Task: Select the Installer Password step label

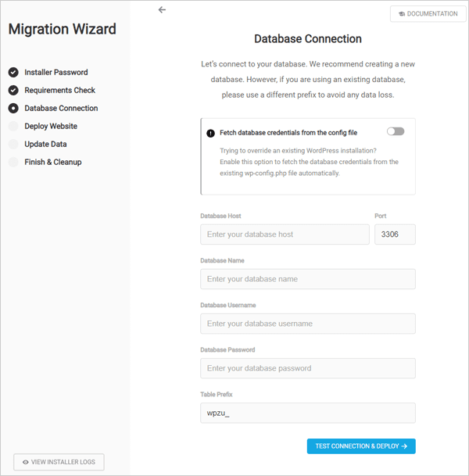Action: pyautogui.click(x=56, y=72)
